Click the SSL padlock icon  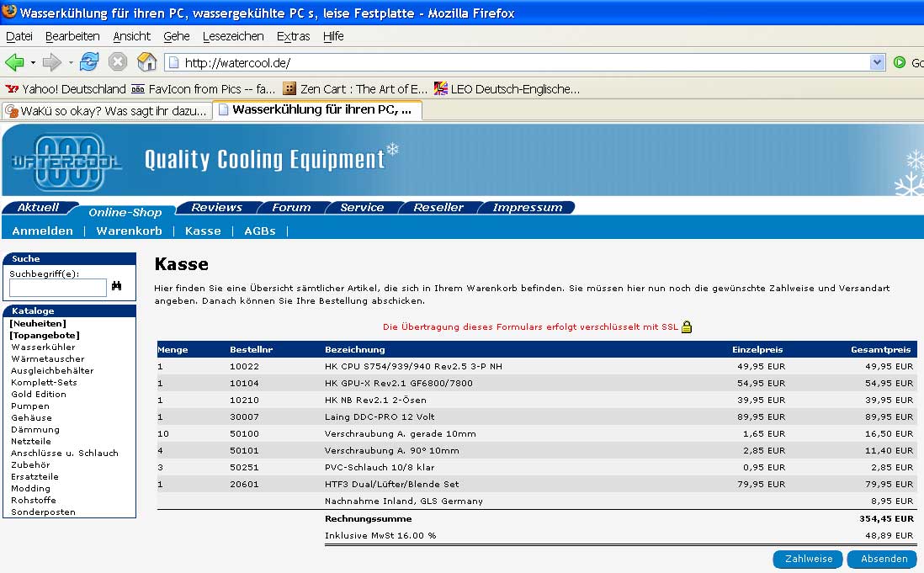pos(687,326)
